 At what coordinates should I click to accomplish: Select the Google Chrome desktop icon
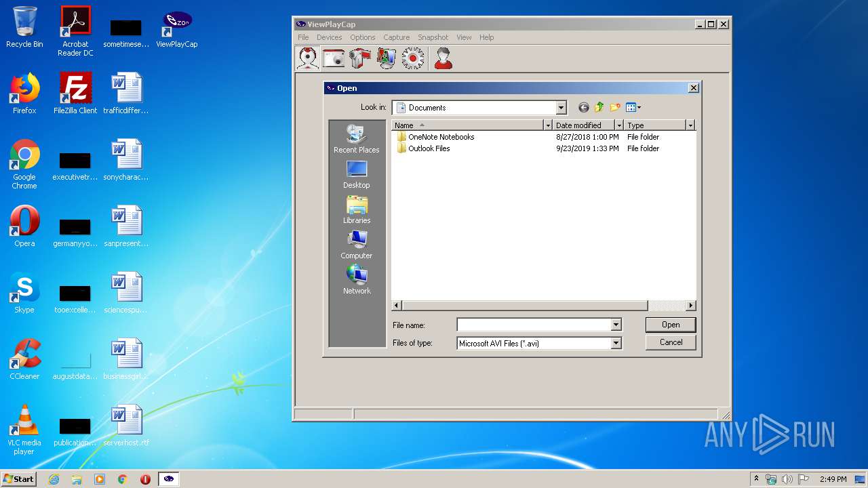24,164
